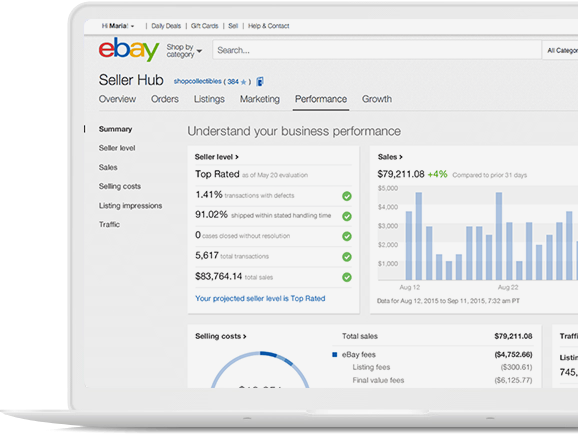This screenshot has width=578, height=435.
Task: Click the green check for cases closed without resolution
Action: (x=347, y=236)
